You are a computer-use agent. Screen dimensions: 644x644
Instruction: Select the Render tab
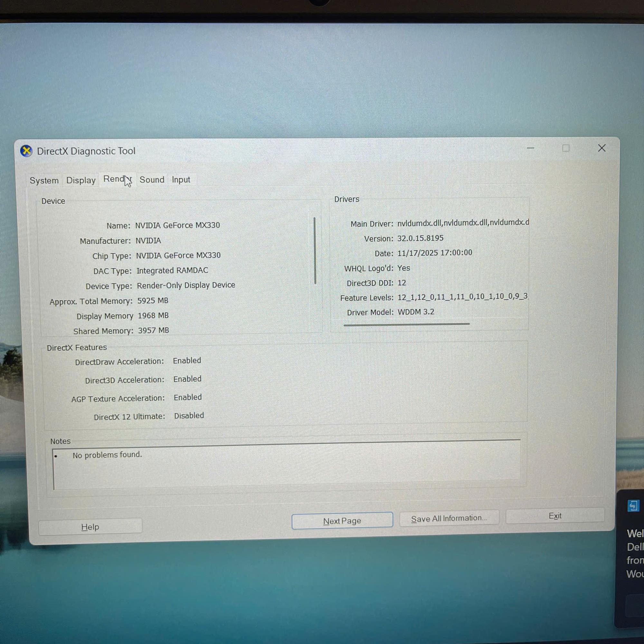(x=117, y=179)
